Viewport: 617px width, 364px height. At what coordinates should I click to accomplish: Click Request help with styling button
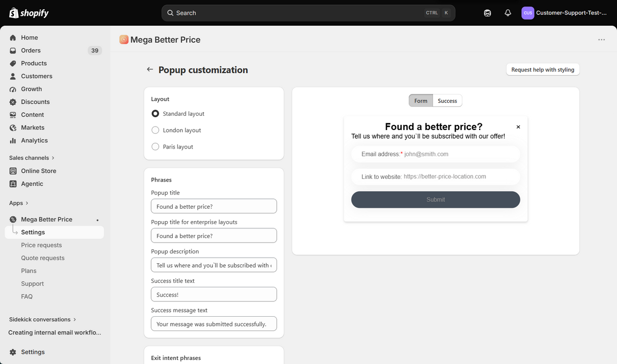pos(542,69)
